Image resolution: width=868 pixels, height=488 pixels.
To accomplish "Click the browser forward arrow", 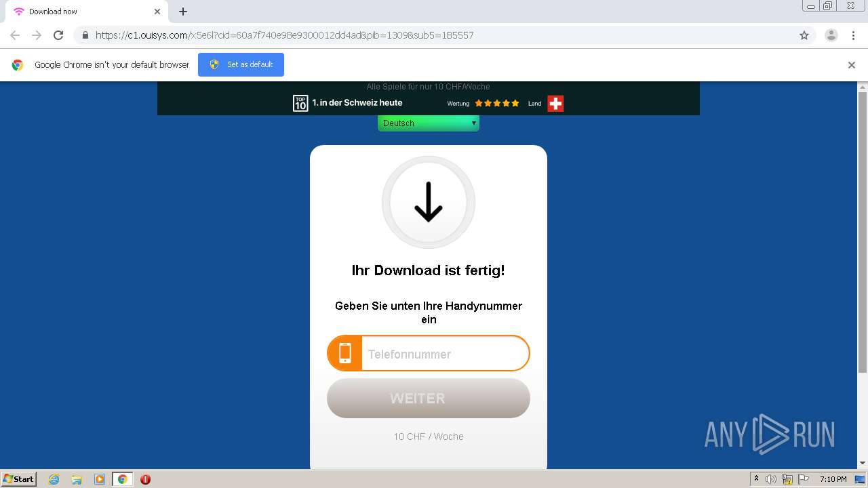I will point(37,35).
